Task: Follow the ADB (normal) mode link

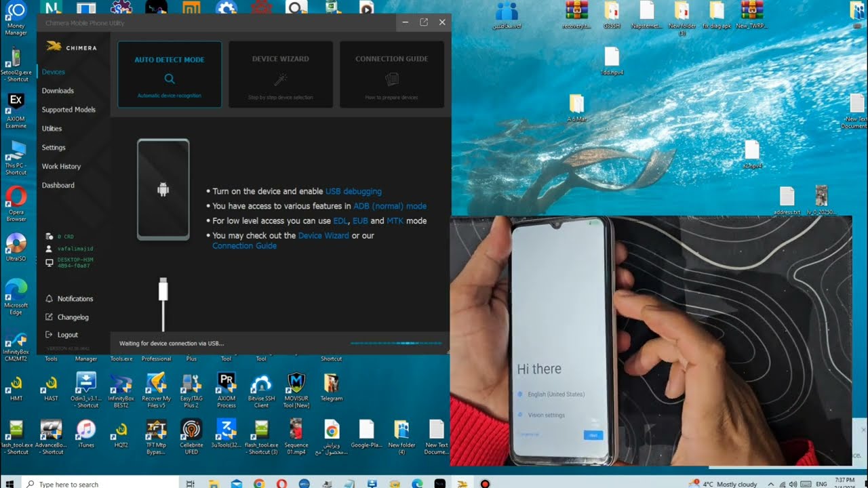Action: [x=390, y=206]
